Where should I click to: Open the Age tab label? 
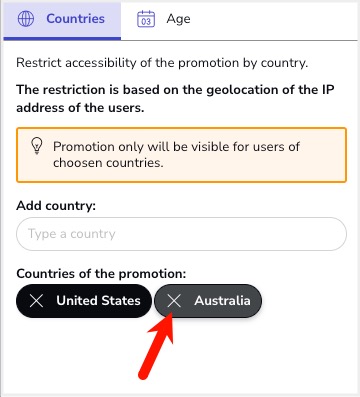pyautogui.click(x=178, y=19)
